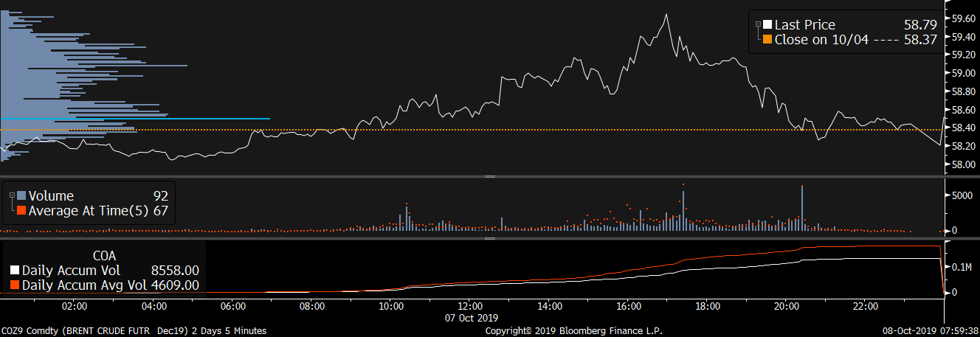The width and height of the screenshot is (980, 337).
Task: Select the Volume legend label
Action: 51,195
